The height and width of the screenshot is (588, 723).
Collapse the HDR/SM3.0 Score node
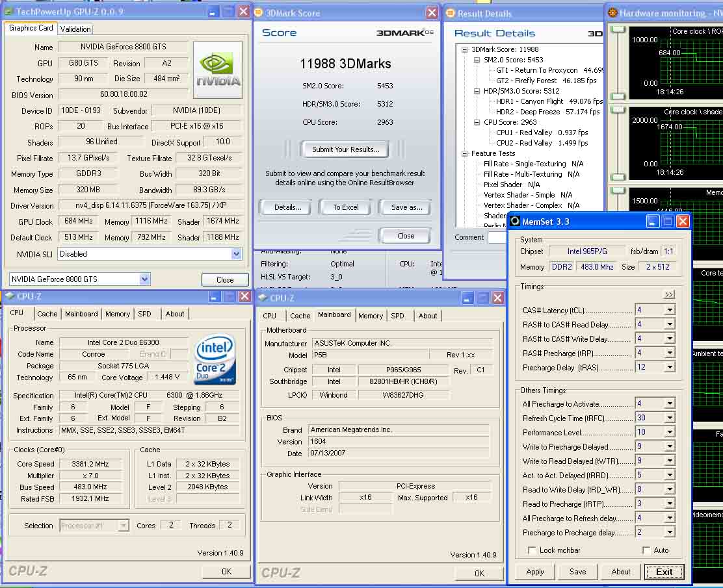point(477,91)
